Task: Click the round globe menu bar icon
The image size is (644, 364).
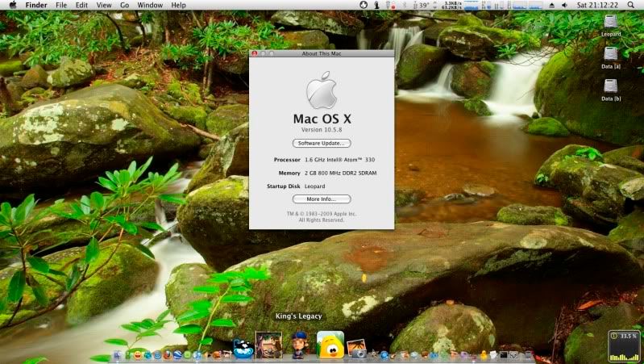Action: point(364,5)
